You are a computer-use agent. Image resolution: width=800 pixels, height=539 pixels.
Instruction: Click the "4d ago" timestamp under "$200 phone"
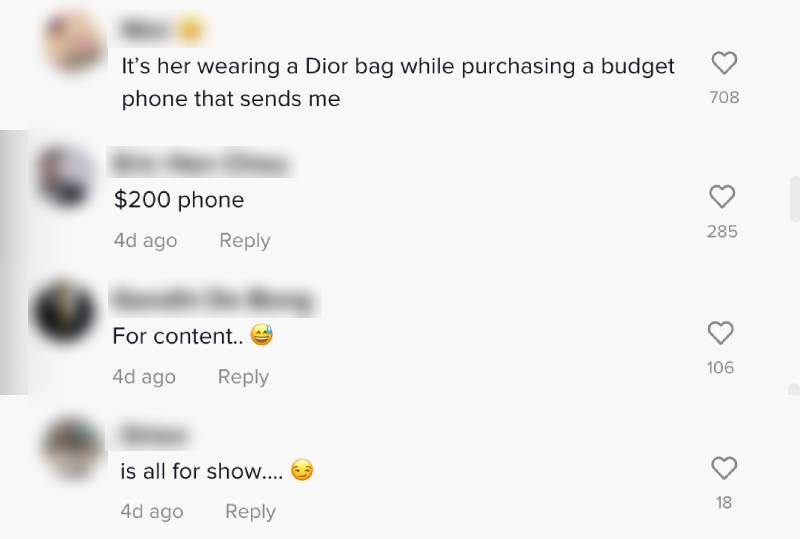click(145, 240)
